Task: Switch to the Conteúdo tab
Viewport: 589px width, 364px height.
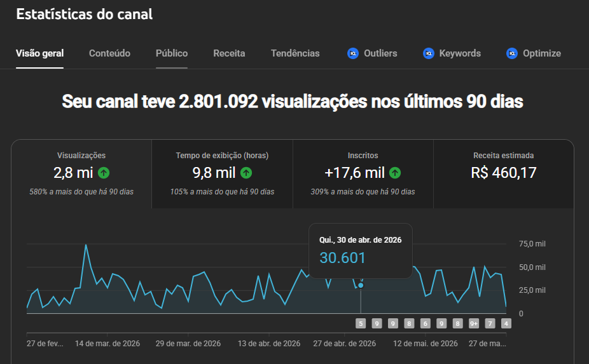Action: pyautogui.click(x=109, y=53)
